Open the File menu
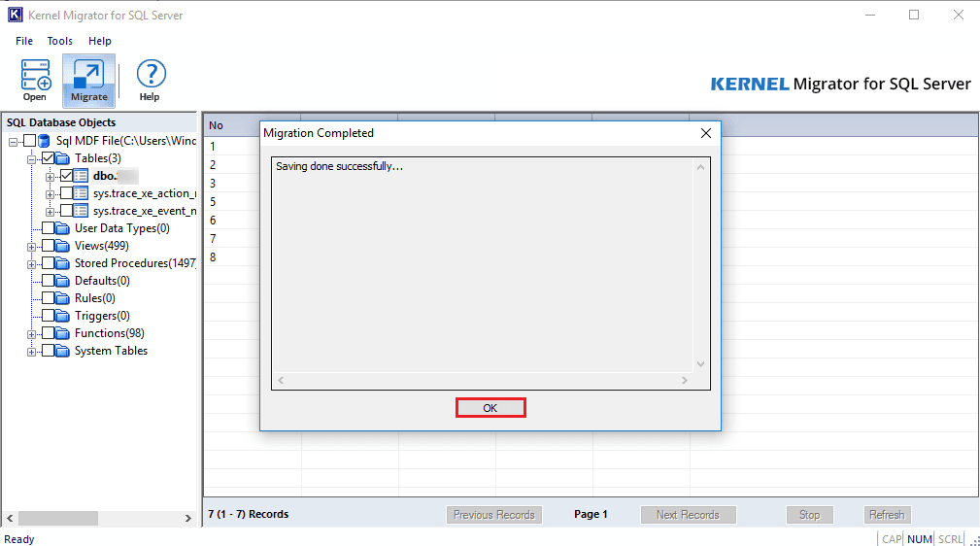The image size is (980, 546). (x=24, y=41)
